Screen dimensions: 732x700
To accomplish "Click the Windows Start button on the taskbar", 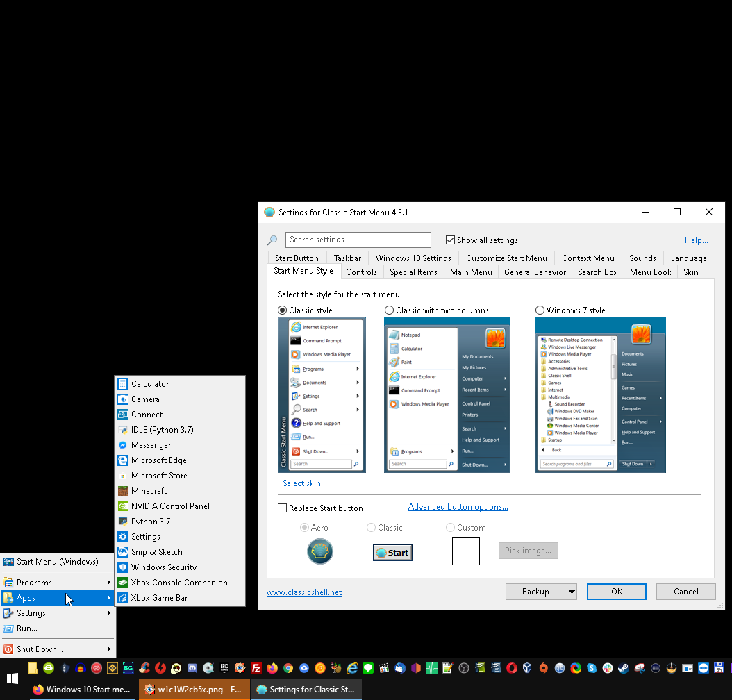I will 13,679.
